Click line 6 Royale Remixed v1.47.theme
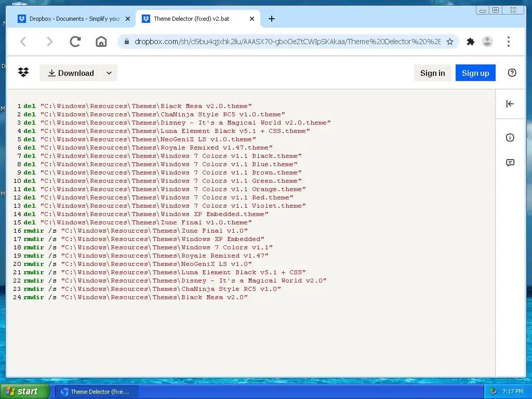 [x=148, y=148]
